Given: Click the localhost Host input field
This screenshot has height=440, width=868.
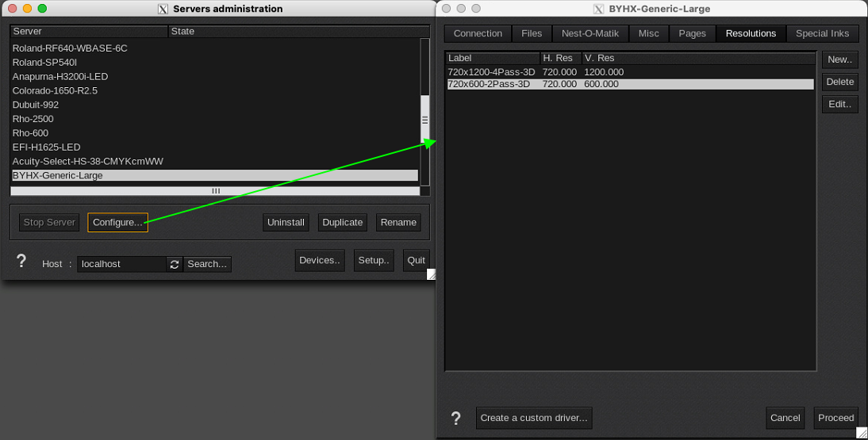Looking at the screenshot, I should [121, 264].
